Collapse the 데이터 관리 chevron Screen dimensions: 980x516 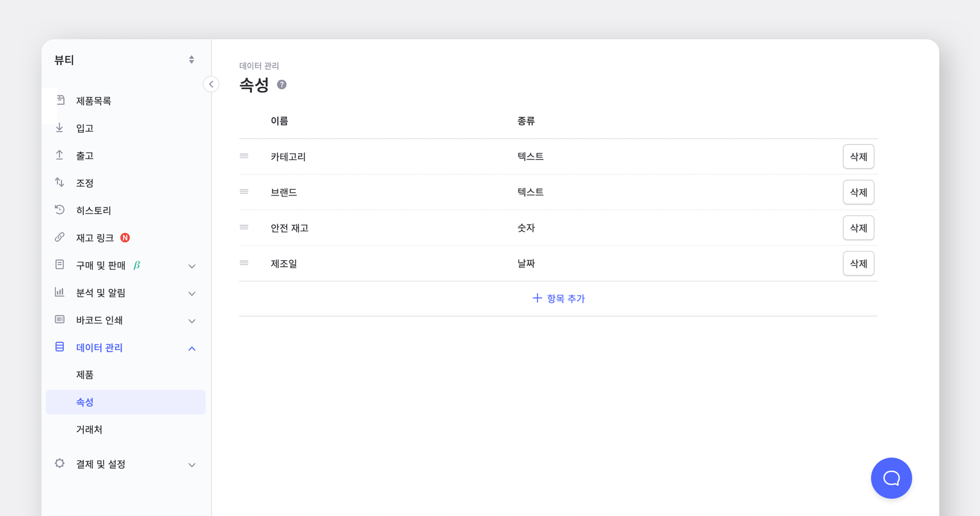pyautogui.click(x=192, y=348)
